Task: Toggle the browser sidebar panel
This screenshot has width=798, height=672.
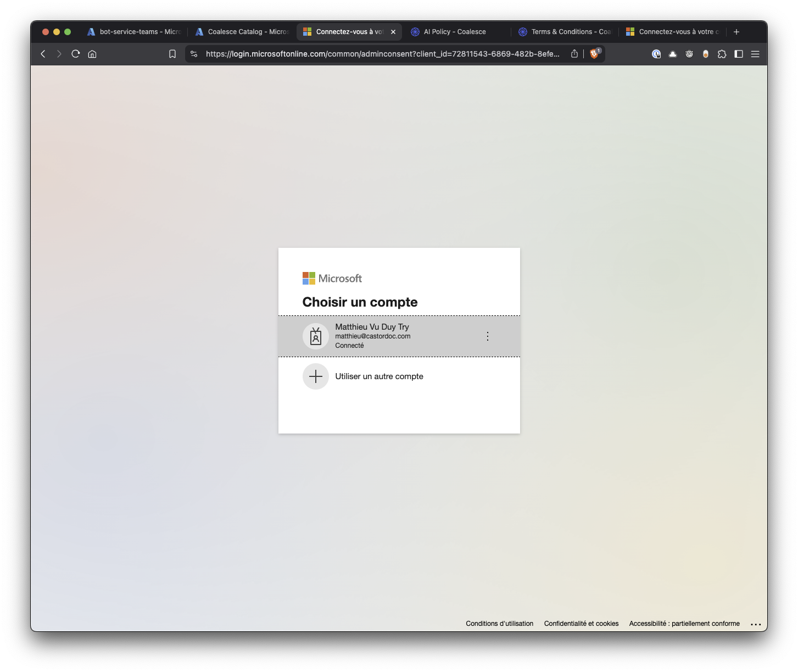Action: pos(739,54)
